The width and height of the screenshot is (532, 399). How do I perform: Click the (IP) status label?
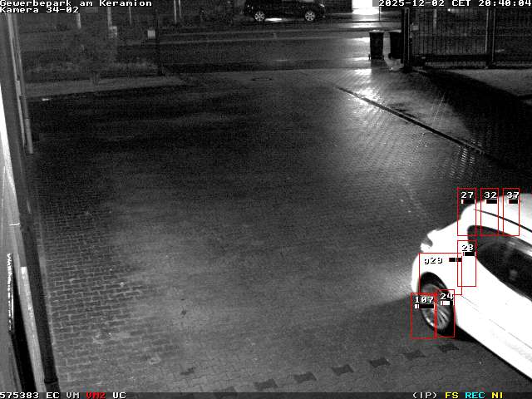pos(426,395)
